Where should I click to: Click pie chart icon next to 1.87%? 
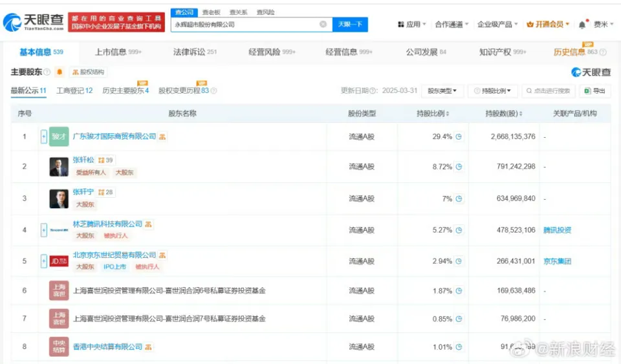coord(459,291)
